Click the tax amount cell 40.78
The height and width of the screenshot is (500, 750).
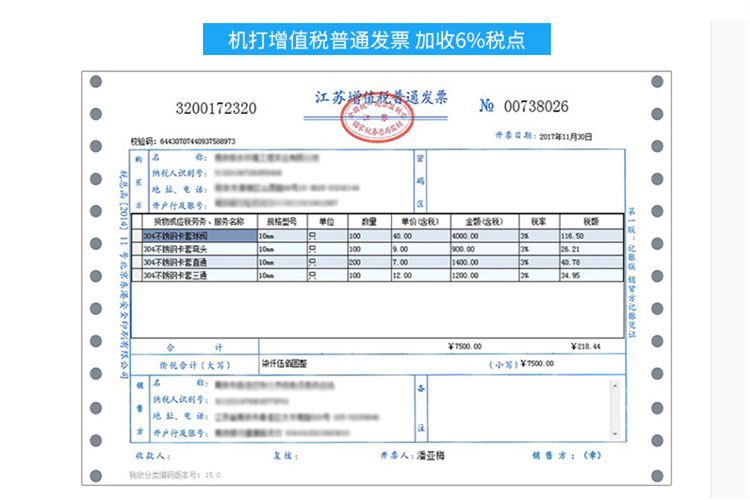point(591,262)
